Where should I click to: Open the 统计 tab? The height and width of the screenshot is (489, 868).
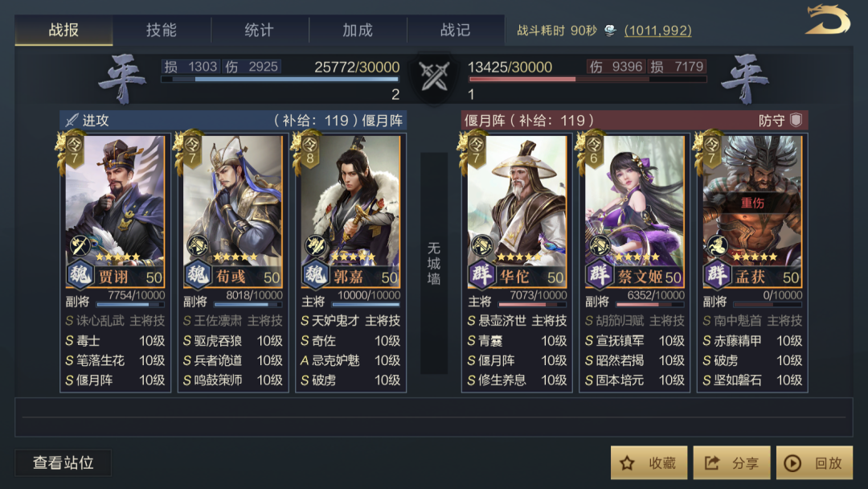(260, 30)
